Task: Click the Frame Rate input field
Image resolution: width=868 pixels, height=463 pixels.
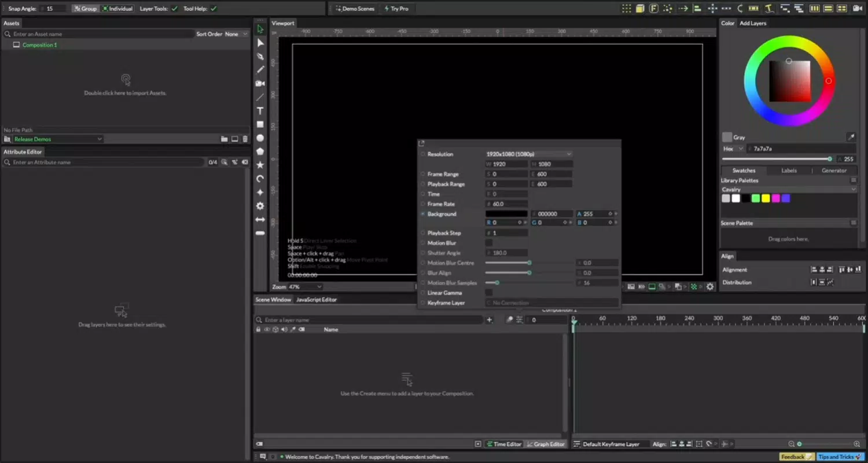Action: click(507, 204)
